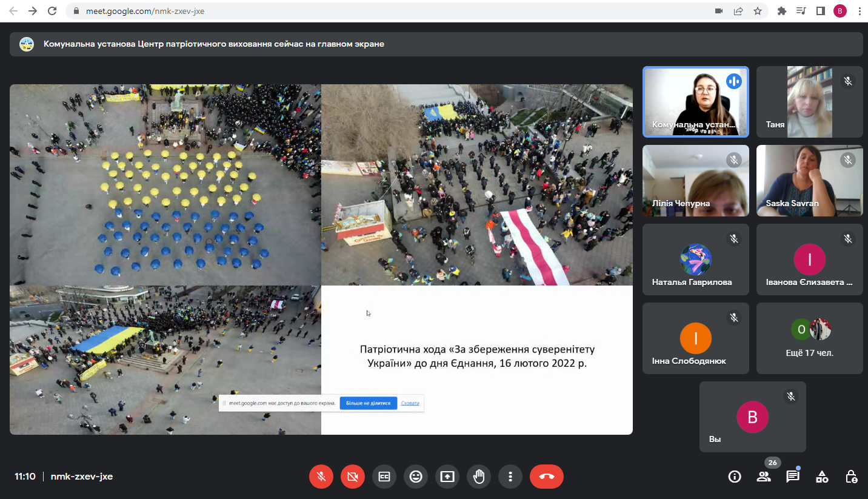Image resolution: width=868 pixels, height=499 pixels.
Task: Leave the call with red hang-up button
Action: [x=546, y=477]
